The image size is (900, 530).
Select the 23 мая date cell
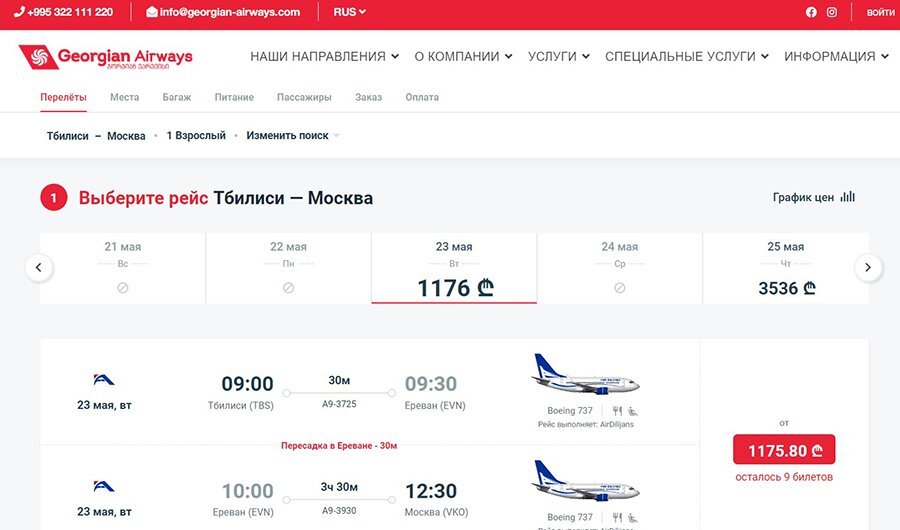pos(454,268)
